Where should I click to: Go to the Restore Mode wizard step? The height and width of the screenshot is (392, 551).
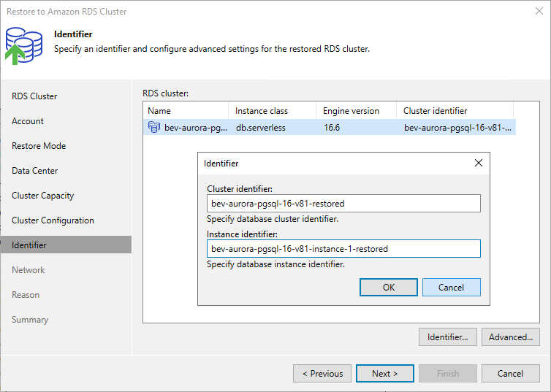point(39,146)
